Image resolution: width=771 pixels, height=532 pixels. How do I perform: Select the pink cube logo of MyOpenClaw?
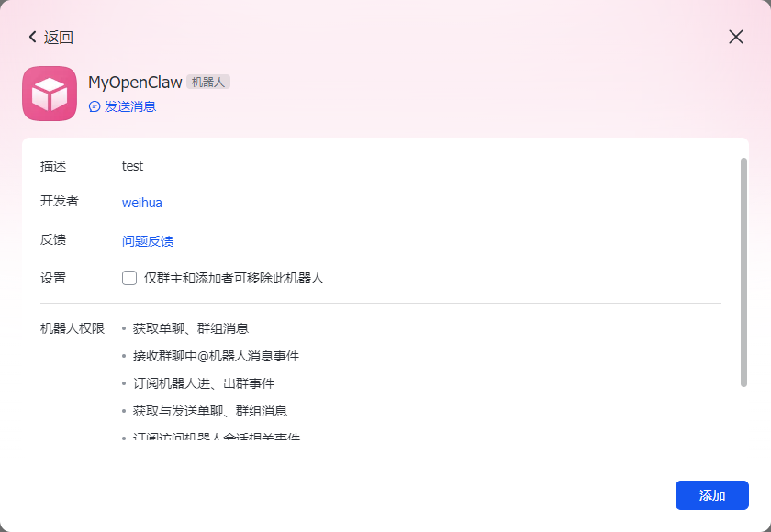50,94
